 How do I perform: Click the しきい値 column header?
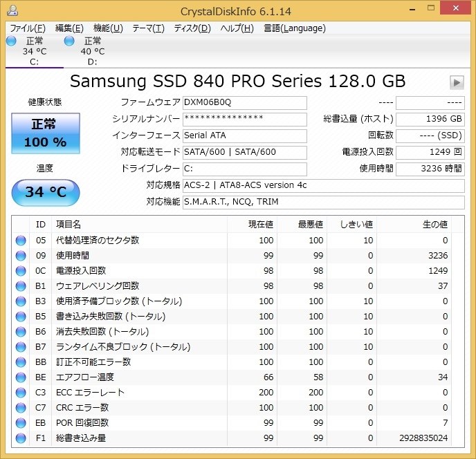pyautogui.click(x=352, y=225)
